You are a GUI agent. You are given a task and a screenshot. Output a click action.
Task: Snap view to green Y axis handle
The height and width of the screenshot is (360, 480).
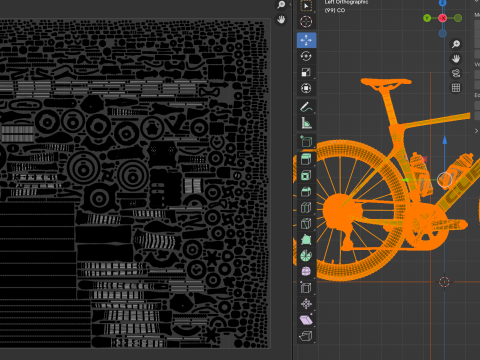pos(427,18)
